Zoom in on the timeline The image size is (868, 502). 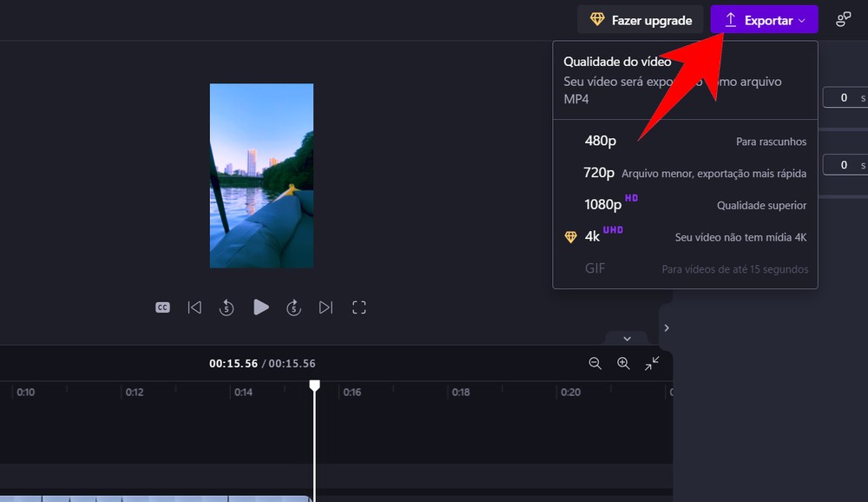[x=623, y=363]
